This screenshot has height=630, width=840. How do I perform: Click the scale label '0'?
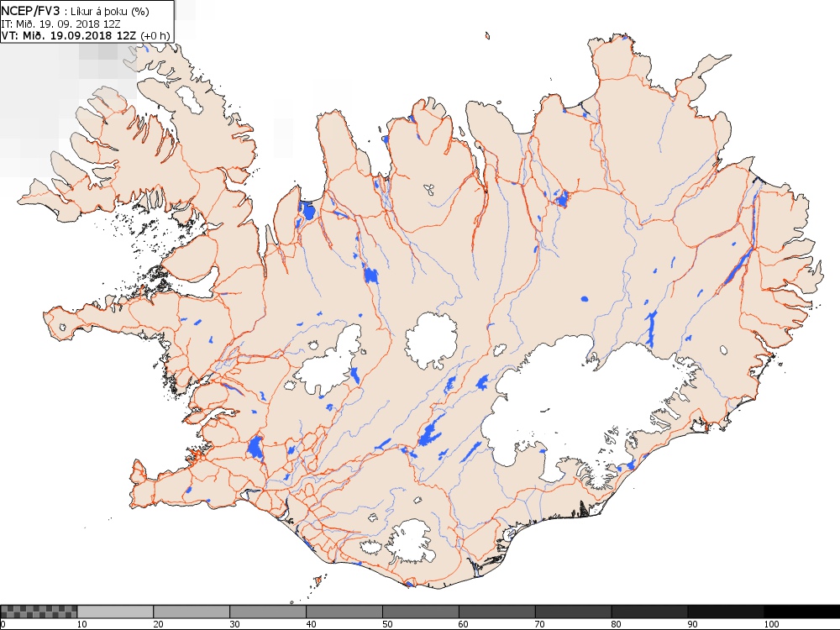pos(3,624)
